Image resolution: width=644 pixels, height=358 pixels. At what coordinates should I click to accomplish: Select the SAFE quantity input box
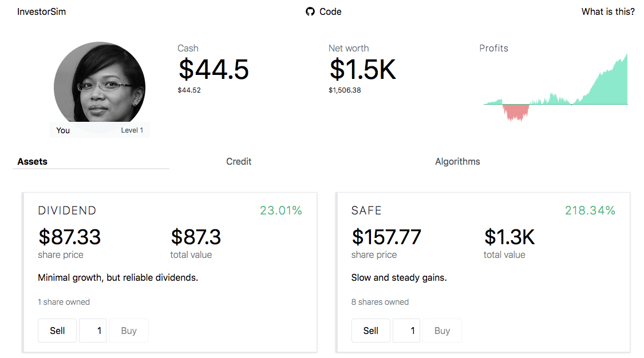tap(406, 330)
